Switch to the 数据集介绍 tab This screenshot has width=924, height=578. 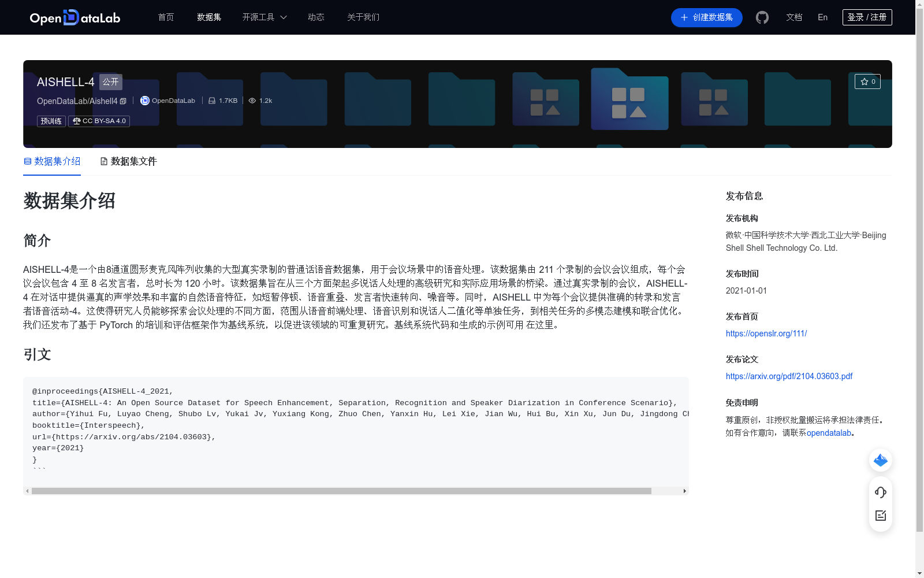click(52, 161)
